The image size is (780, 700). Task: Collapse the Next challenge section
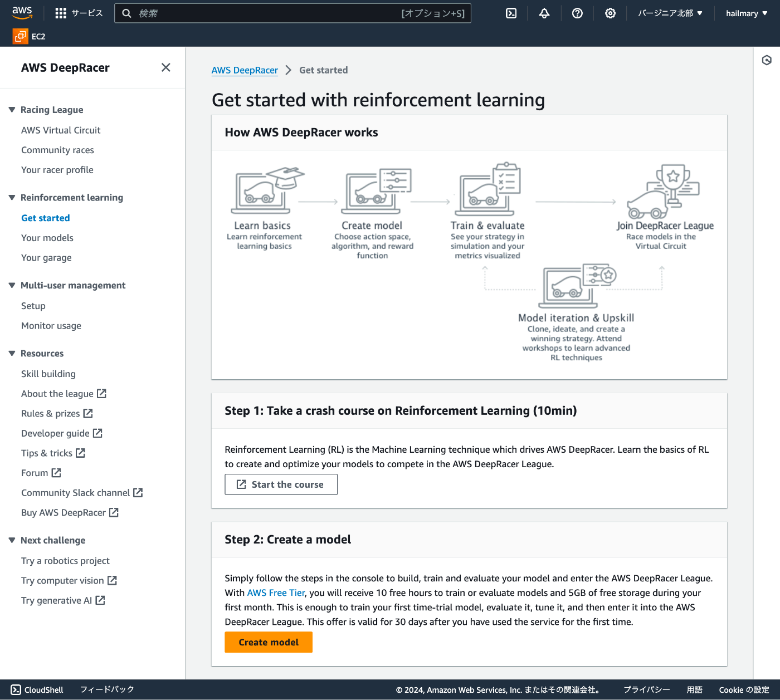coord(12,540)
